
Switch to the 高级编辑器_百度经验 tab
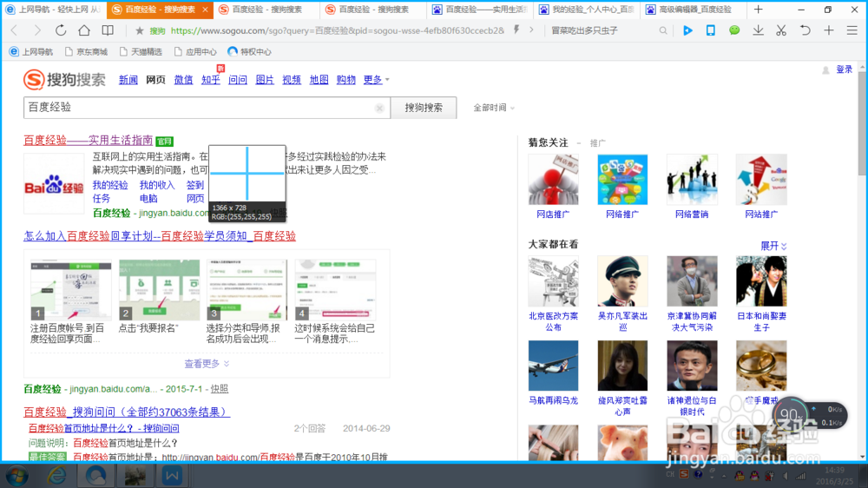[694, 10]
